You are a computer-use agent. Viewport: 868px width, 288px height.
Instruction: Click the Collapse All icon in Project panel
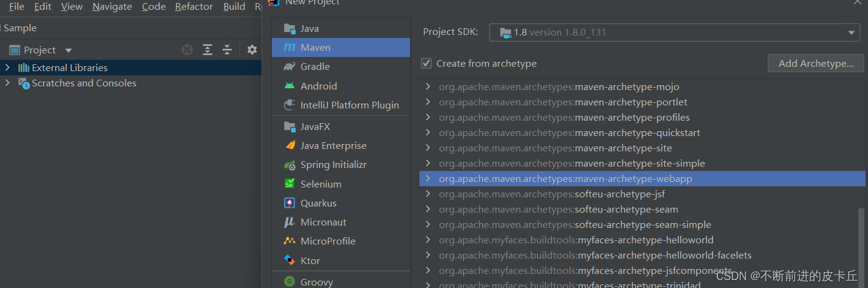(x=227, y=50)
